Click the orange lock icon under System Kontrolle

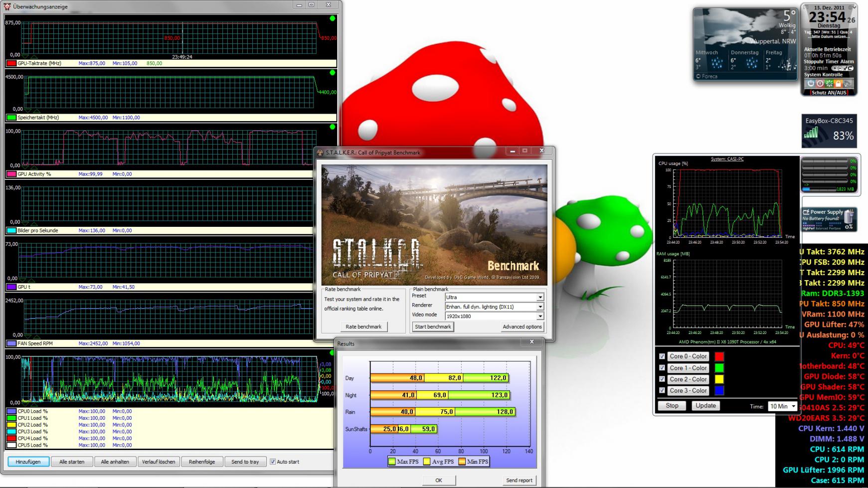click(838, 83)
